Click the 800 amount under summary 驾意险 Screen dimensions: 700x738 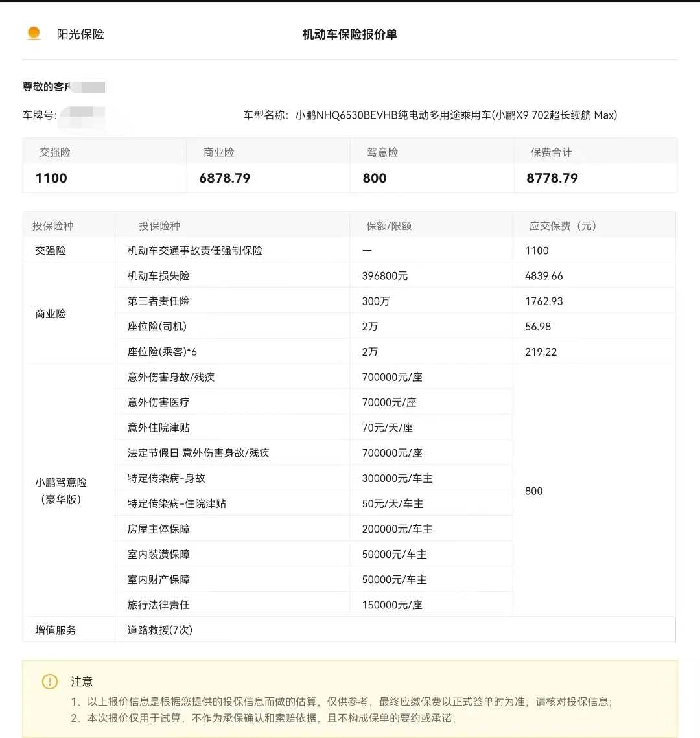(x=375, y=178)
